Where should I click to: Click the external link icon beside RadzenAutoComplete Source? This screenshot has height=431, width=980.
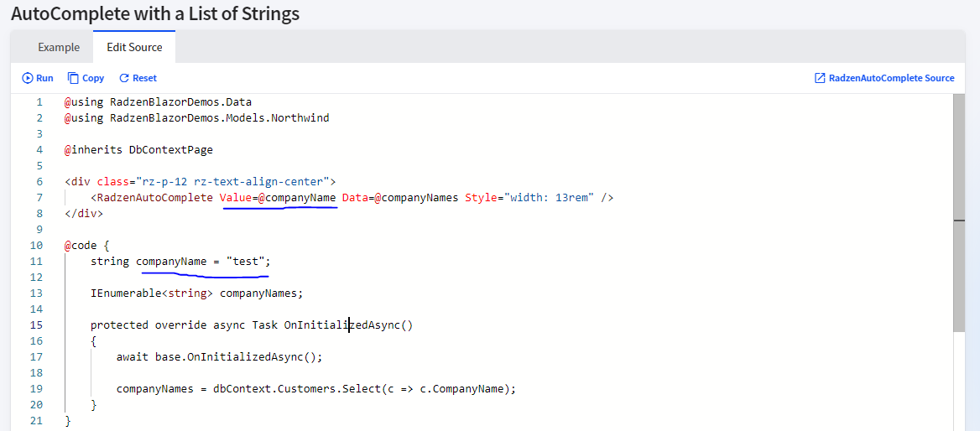pyautogui.click(x=820, y=78)
